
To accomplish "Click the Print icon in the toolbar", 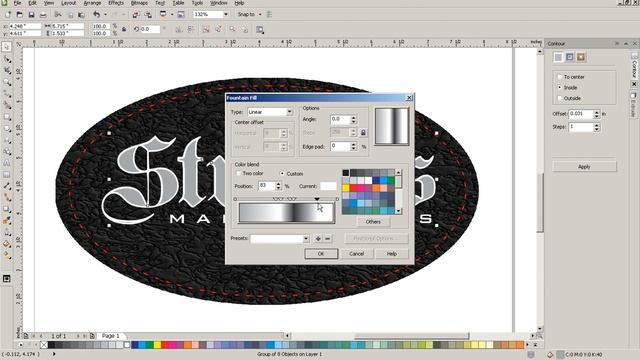I will pyautogui.click(x=43, y=14).
